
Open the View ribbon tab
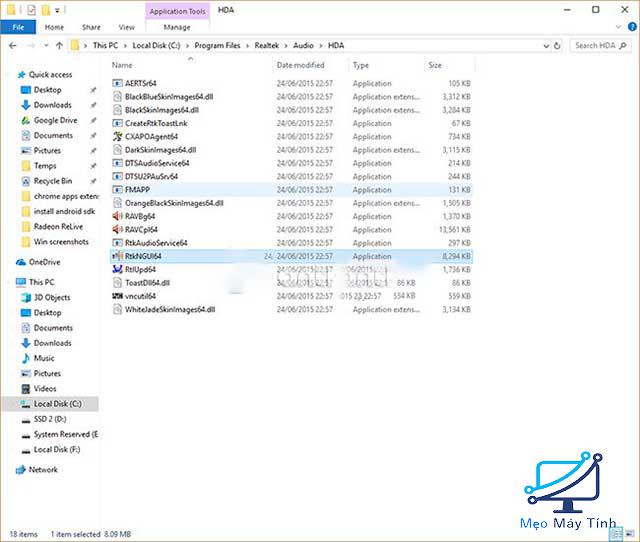tap(127, 27)
